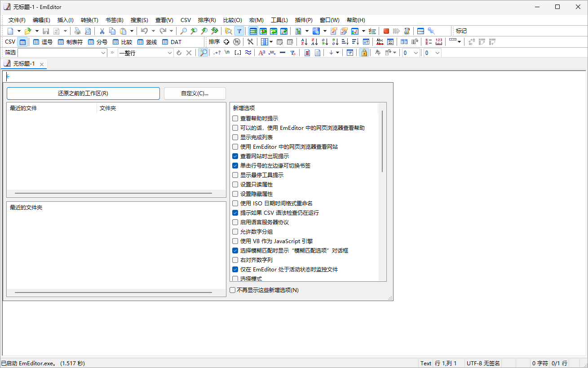The height and width of the screenshot is (368, 588).
Task: Click the 最近的文件 list horizontal scrollbar
Action: coord(113,193)
